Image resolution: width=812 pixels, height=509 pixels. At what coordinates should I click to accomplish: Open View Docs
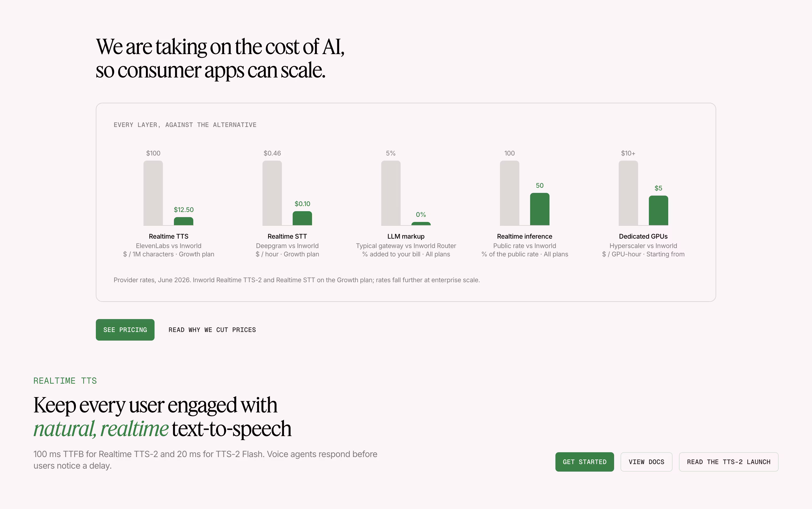click(646, 462)
